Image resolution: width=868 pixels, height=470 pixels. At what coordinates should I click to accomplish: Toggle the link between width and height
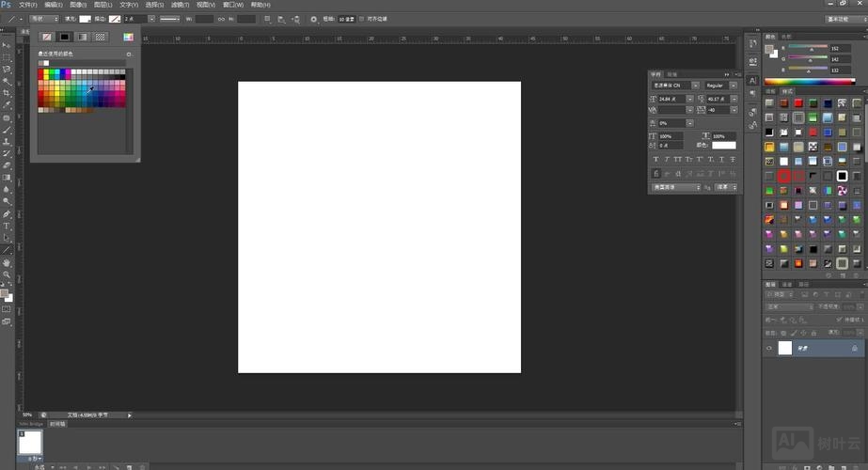[x=221, y=19]
